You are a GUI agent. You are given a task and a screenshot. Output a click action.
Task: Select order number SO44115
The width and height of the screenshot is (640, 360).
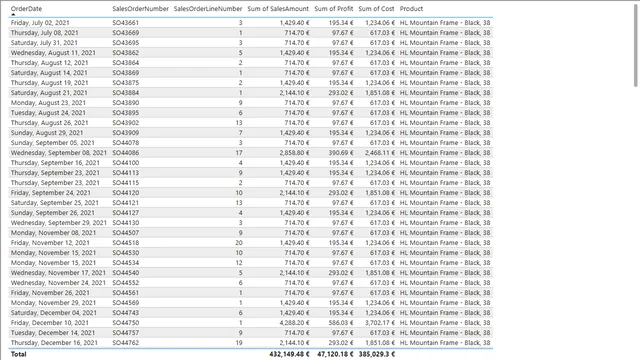126,183
